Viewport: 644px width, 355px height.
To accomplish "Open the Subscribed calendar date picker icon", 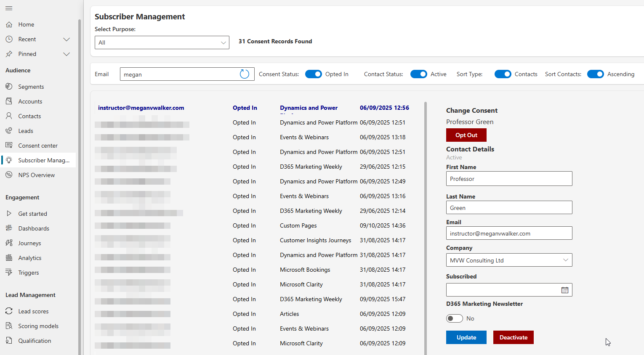I will coord(565,290).
